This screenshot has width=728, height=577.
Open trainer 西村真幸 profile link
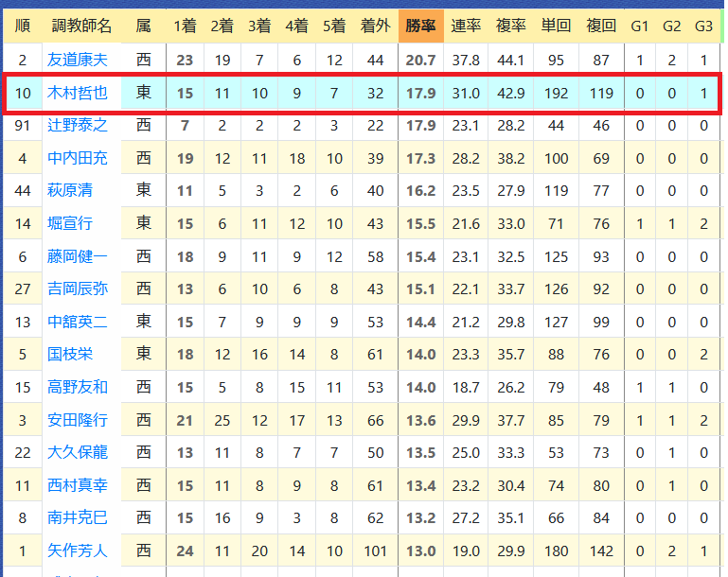tap(77, 485)
